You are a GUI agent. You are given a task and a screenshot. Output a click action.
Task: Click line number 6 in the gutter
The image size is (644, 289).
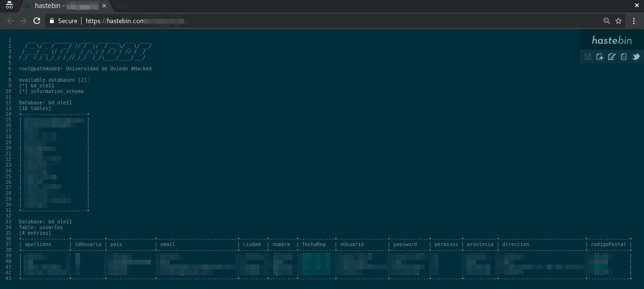tap(9, 68)
